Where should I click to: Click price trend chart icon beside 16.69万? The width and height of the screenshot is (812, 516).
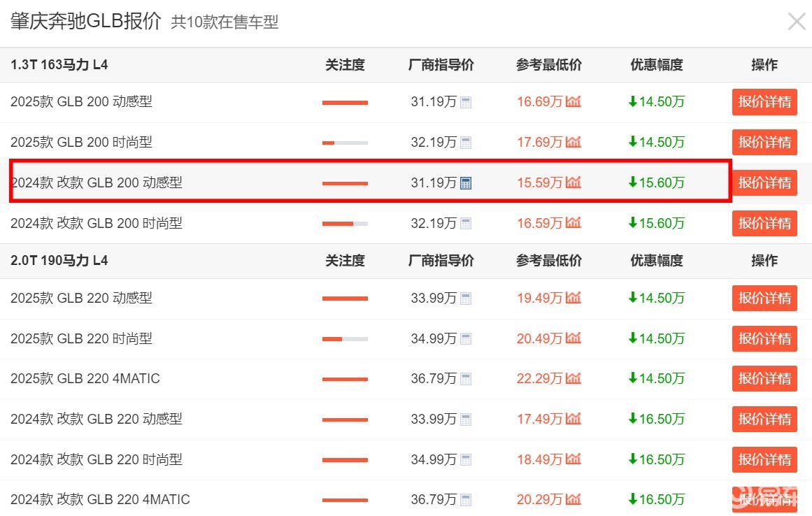(574, 102)
